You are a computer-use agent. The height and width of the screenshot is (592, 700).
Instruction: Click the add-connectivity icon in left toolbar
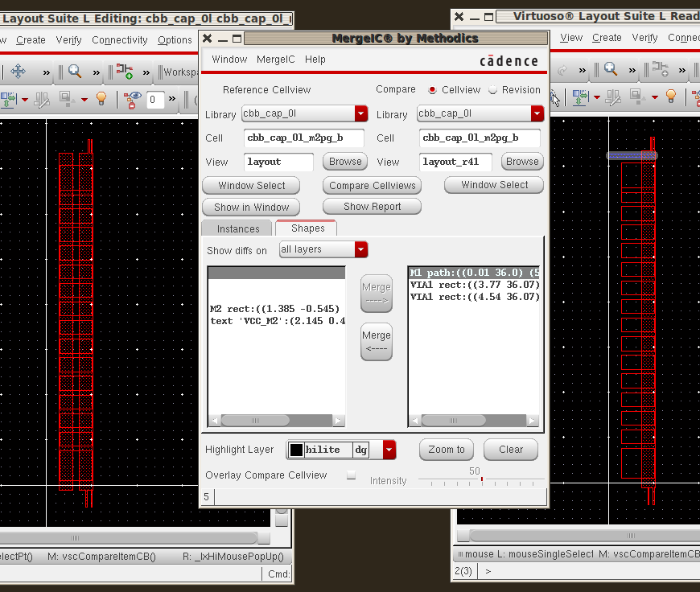(x=124, y=72)
